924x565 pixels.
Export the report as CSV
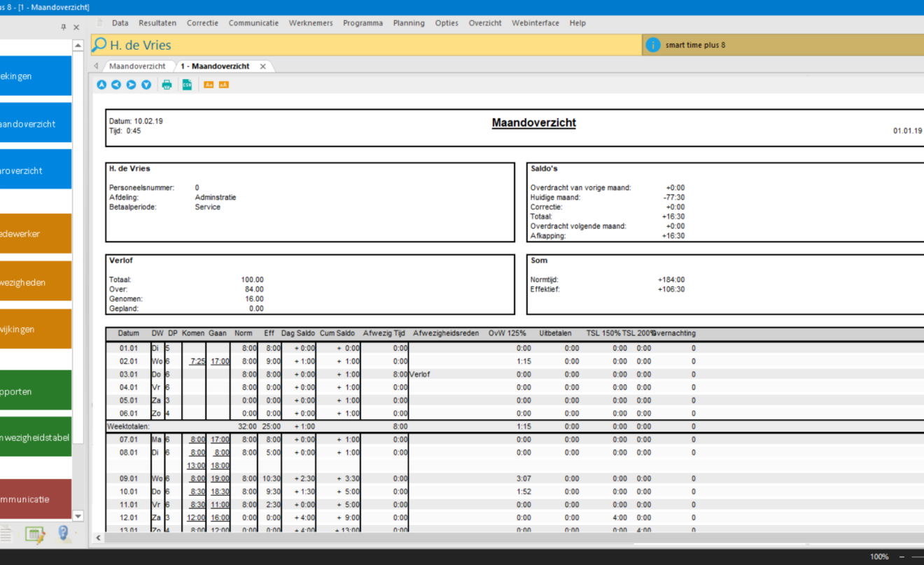(187, 85)
